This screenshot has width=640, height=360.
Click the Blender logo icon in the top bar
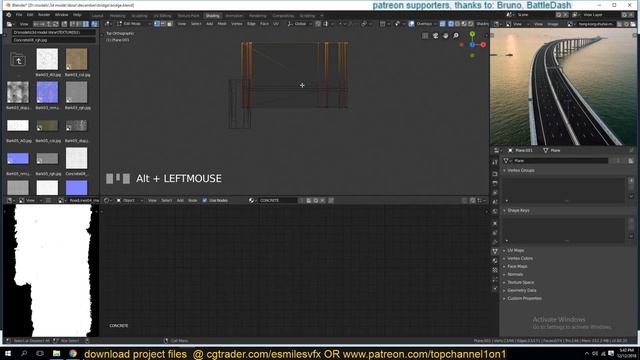coord(9,15)
